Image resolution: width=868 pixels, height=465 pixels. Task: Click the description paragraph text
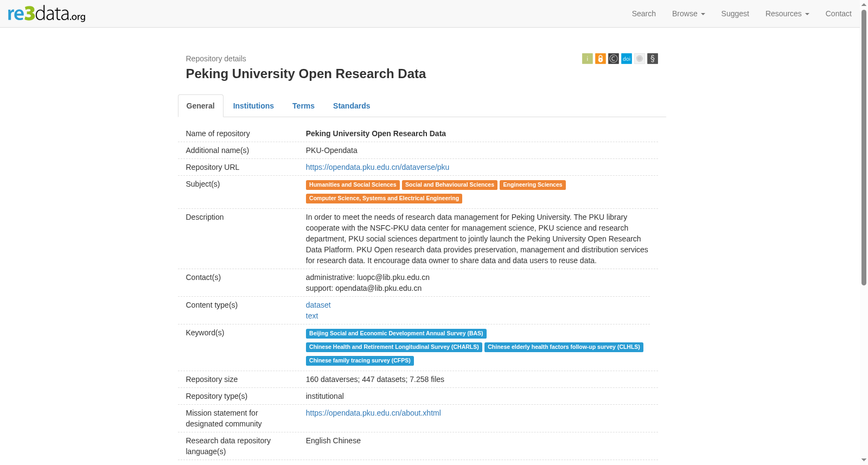pos(477,239)
